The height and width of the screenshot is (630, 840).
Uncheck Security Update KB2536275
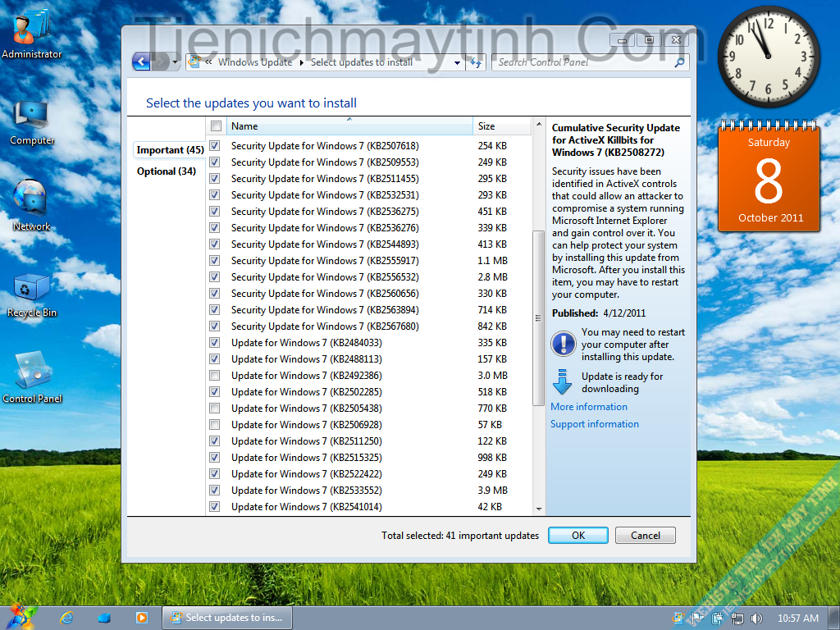[215, 211]
